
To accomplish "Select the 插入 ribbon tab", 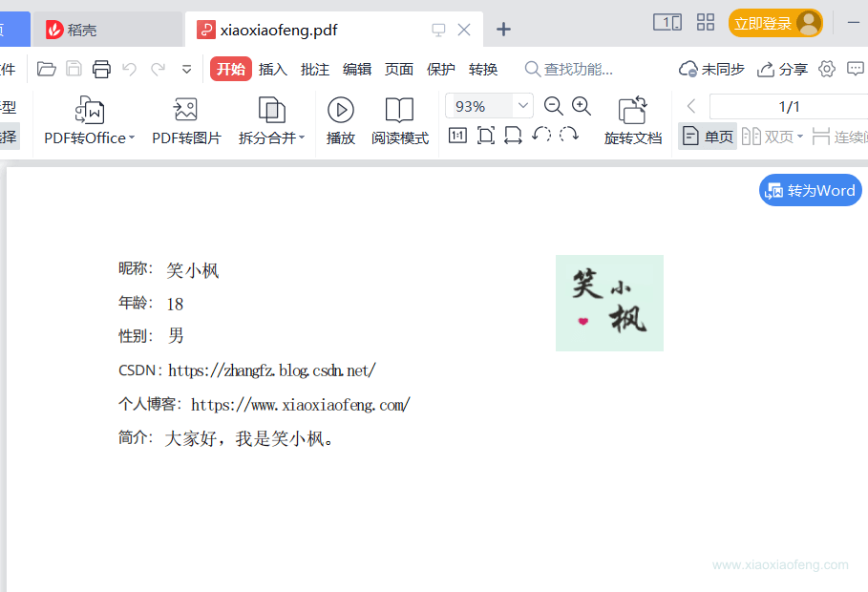I will coord(273,69).
